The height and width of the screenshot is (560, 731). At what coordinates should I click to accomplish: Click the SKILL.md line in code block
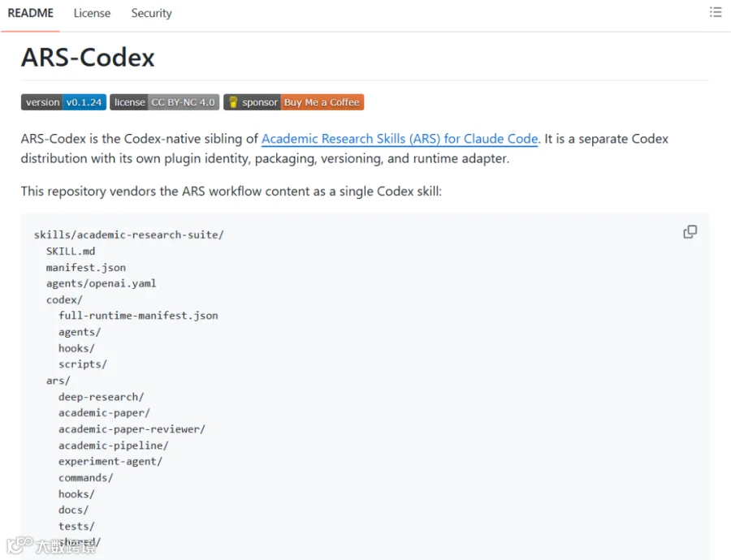(x=71, y=251)
